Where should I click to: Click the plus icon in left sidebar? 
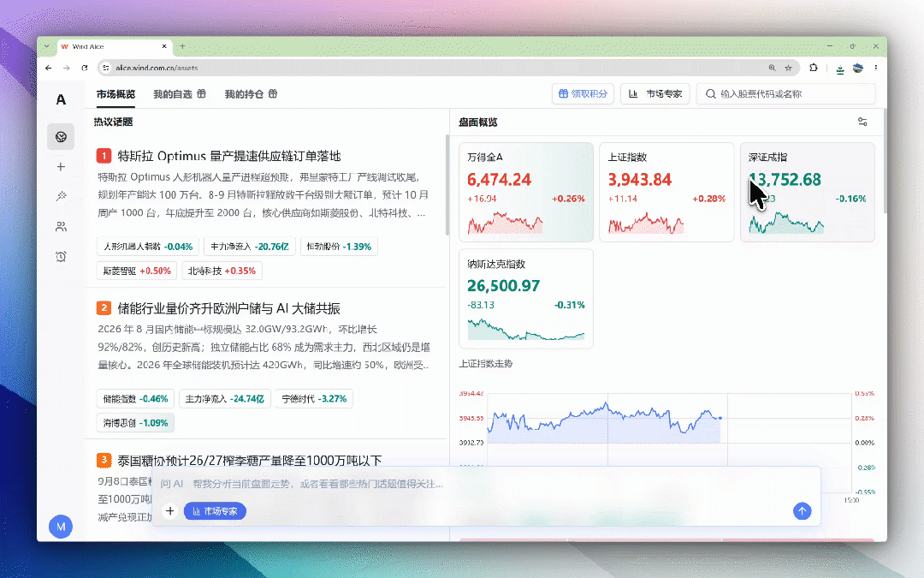[61, 167]
